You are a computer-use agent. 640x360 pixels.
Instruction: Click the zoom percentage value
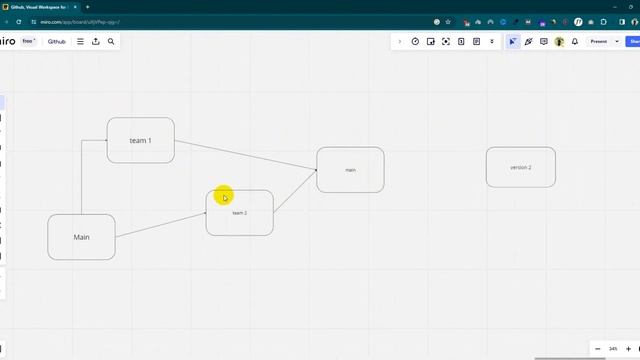click(613, 349)
